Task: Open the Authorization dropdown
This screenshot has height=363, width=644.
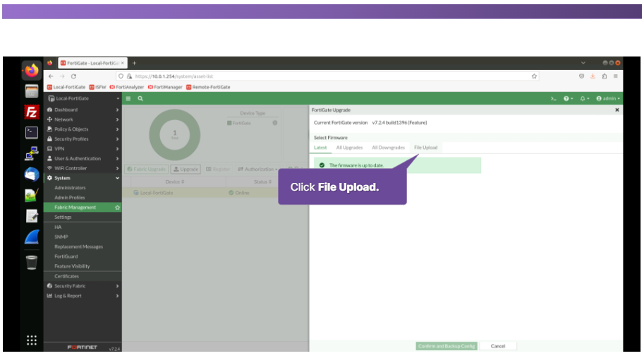Action: pos(258,169)
